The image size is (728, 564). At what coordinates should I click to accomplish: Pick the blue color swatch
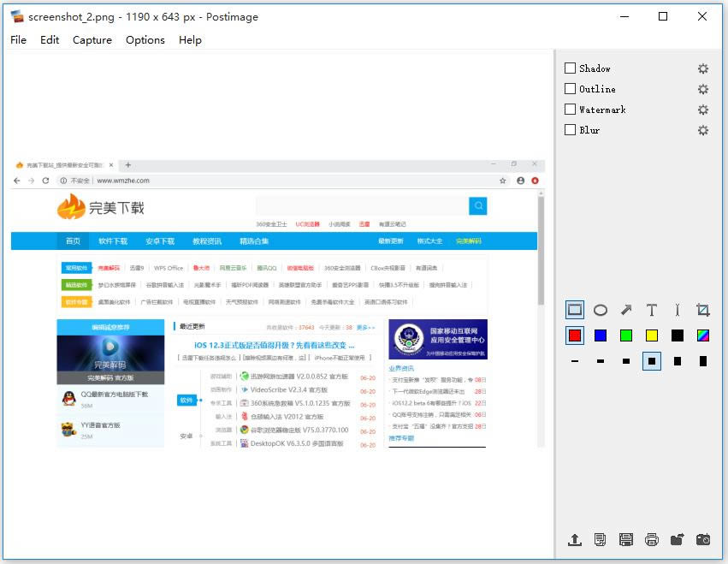601,335
